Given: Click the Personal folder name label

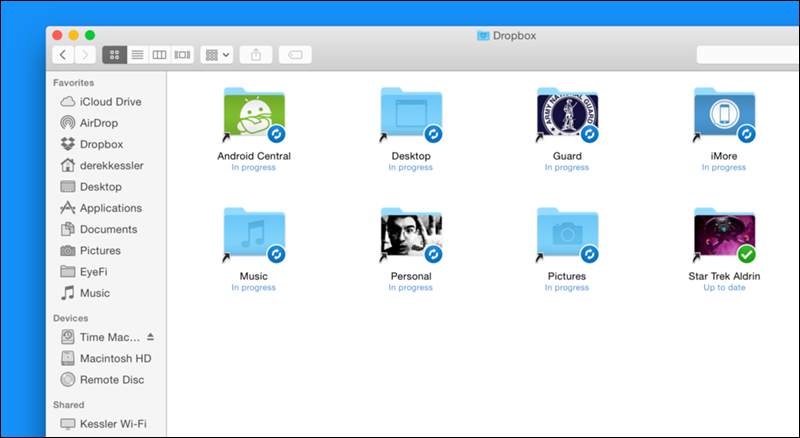Looking at the screenshot, I should pos(411,276).
